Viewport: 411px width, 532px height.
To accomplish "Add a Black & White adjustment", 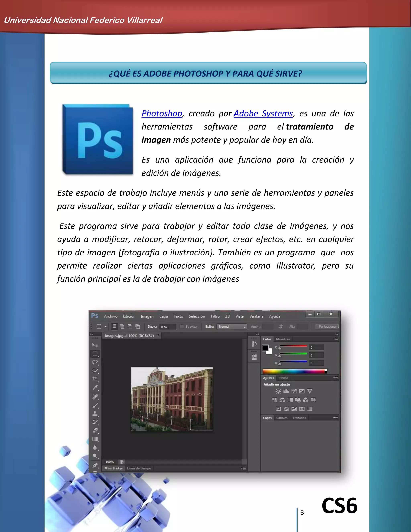I will tap(290, 400).
